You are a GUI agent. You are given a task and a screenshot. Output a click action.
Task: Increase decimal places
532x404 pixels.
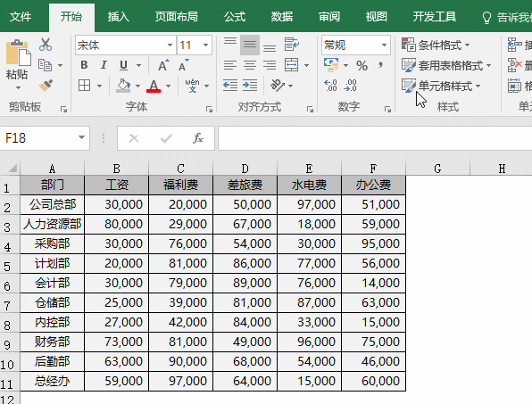330,86
